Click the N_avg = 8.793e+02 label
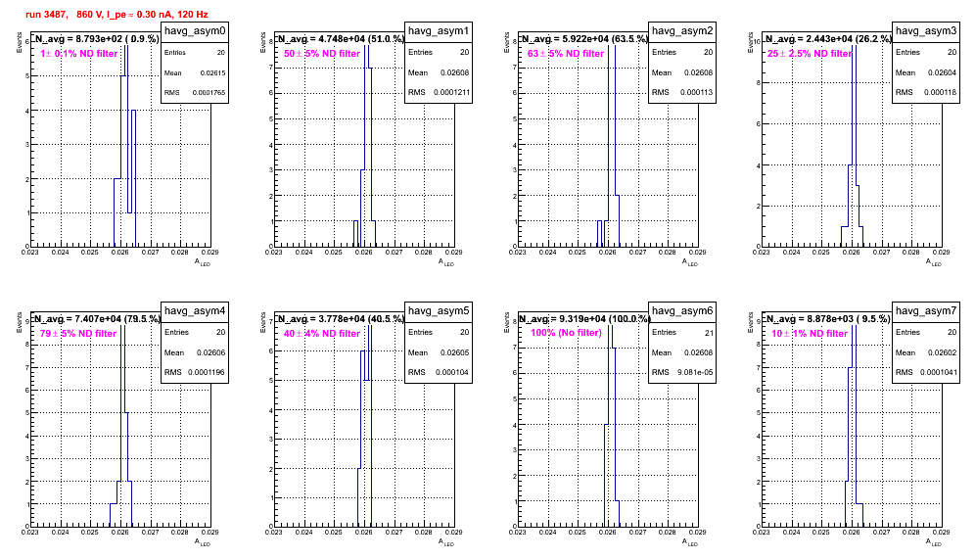This screenshot has height=560, width=975. (x=96, y=38)
